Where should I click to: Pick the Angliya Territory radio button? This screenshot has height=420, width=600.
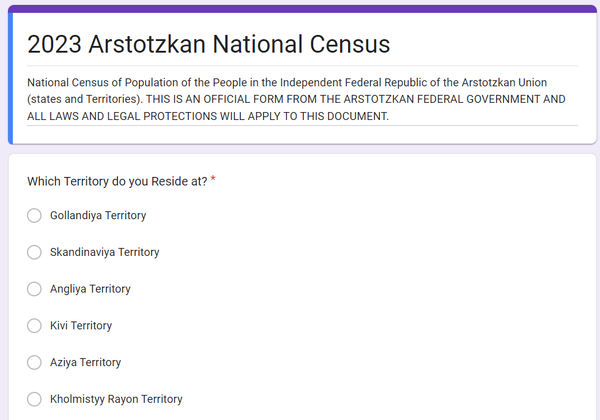(x=34, y=289)
